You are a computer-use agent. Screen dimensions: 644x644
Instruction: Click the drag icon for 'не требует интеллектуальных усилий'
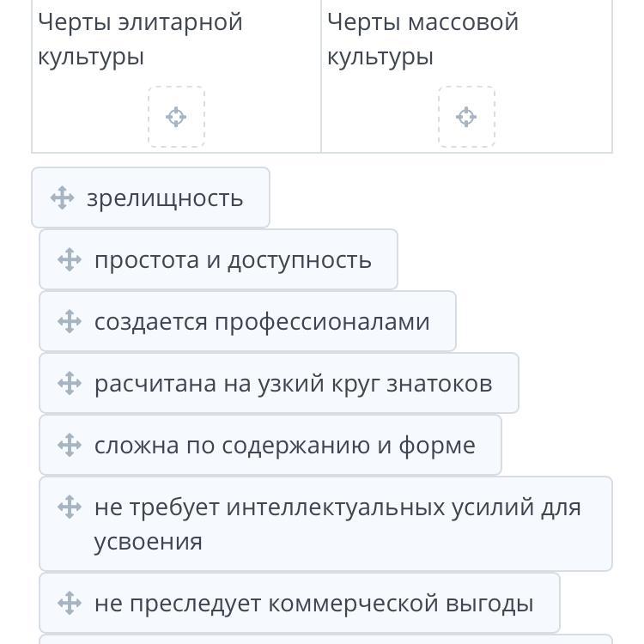70,507
